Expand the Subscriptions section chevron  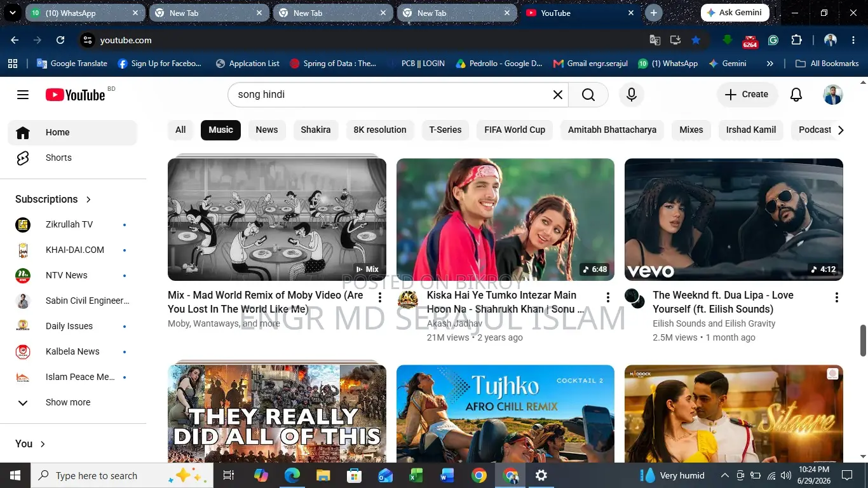click(x=88, y=200)
